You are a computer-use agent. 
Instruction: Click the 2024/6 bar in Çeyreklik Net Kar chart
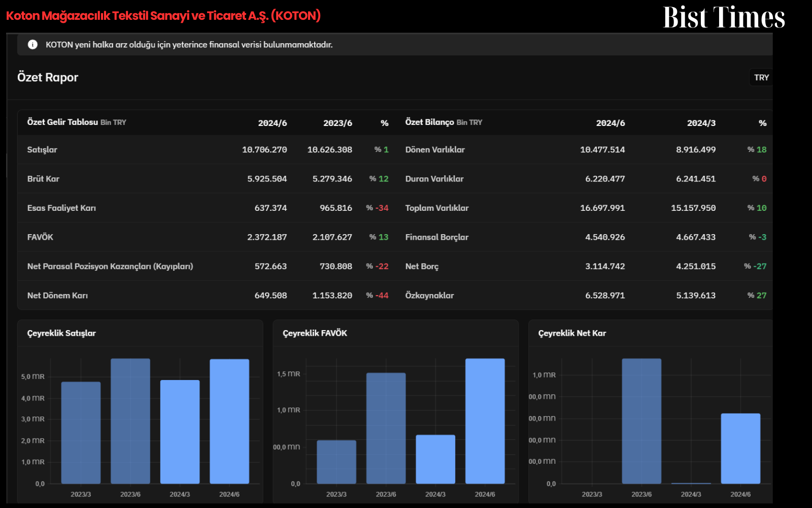pyautogui.click(x=740, y=449)
